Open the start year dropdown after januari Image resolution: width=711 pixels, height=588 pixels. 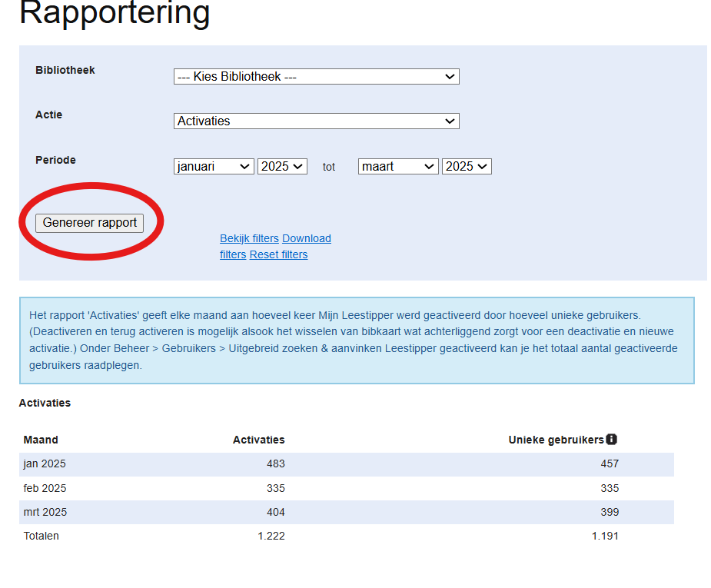(282, 167)
